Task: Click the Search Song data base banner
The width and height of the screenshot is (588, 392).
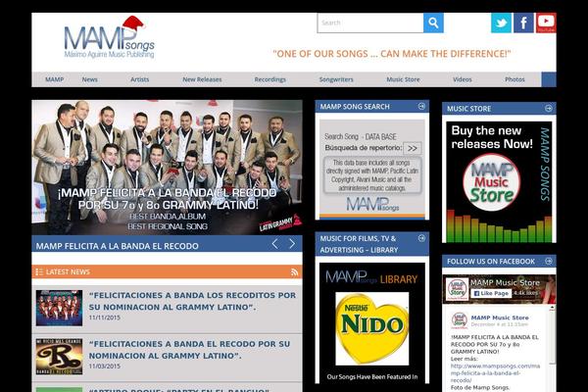Action: point(372,170)
